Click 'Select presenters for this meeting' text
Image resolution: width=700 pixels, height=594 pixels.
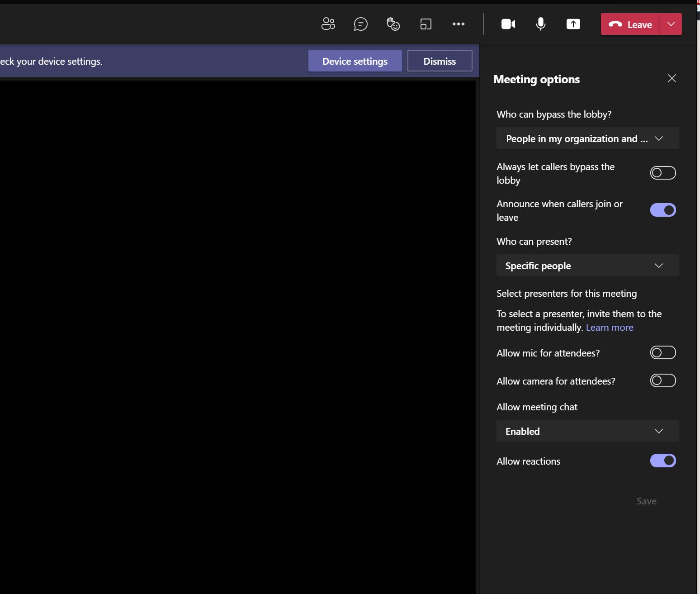[567, 293]
